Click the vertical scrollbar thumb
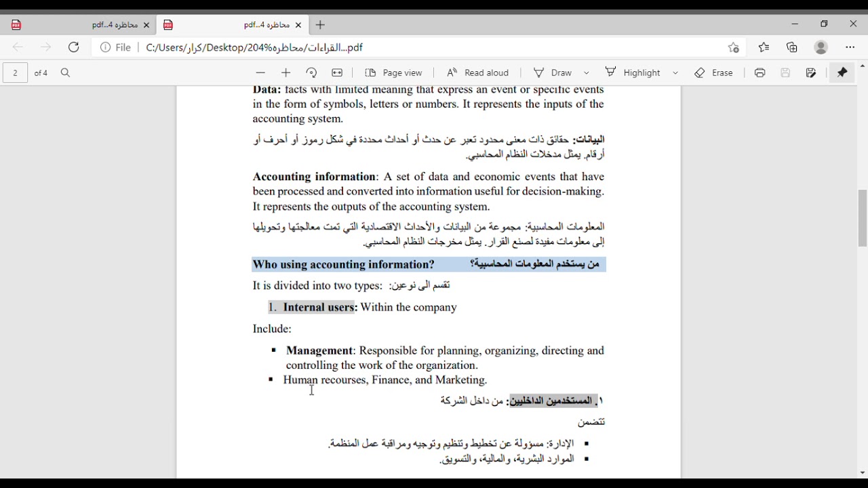 point(863,218)
